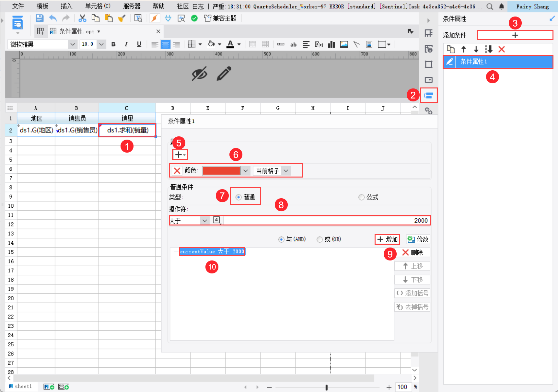The height and width of the screenshot is (392, 558).
Task: Click the Insert image icon
Action: pos(344,44)
